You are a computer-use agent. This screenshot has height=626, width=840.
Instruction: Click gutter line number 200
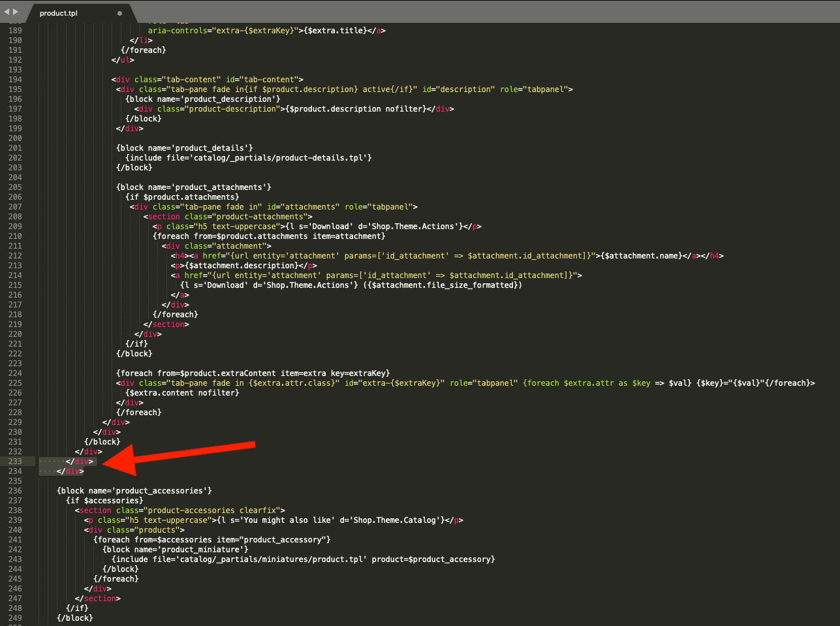coord(15,138)
